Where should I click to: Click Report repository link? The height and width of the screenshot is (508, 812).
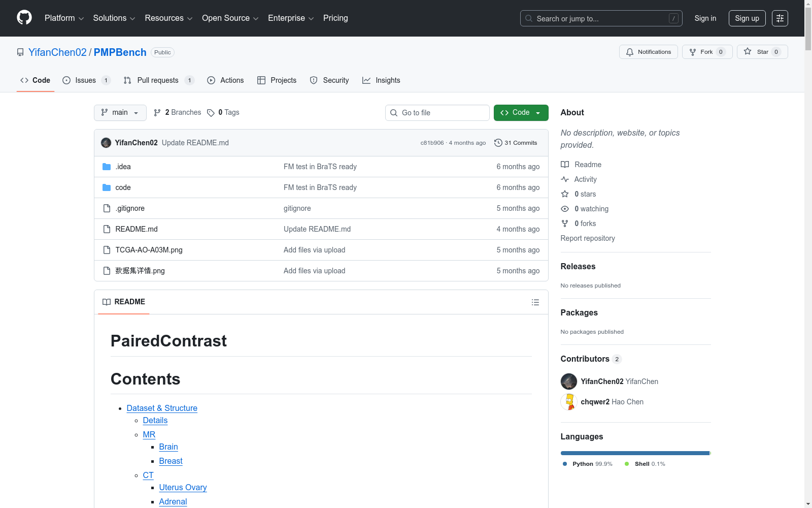[x=588, y=238]
